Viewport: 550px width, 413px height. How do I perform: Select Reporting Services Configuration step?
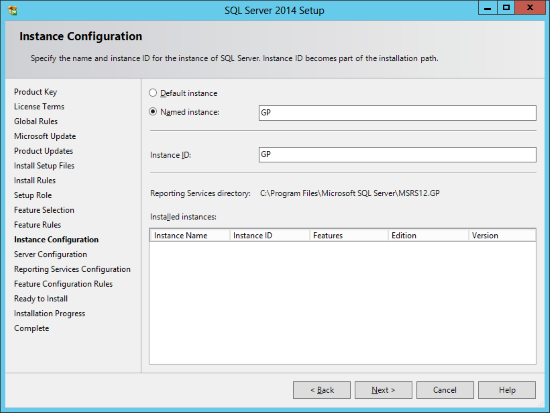72,269
